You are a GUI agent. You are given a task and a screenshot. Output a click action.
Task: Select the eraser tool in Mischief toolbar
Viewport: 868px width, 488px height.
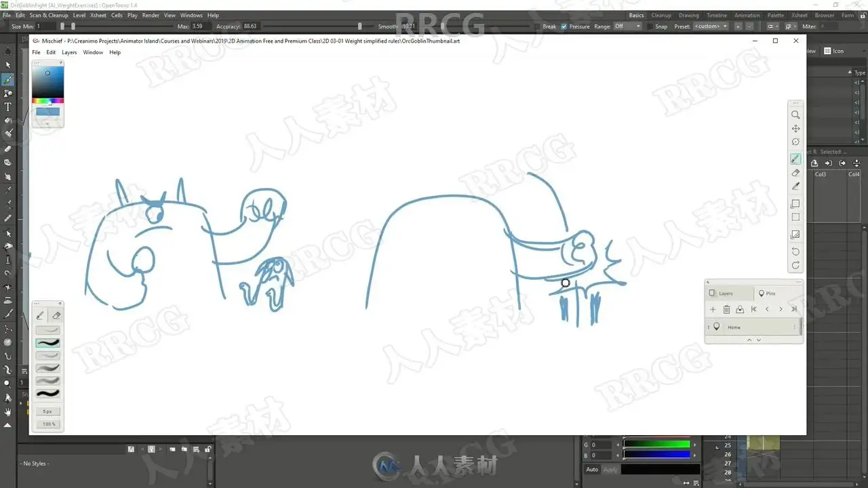795,173
